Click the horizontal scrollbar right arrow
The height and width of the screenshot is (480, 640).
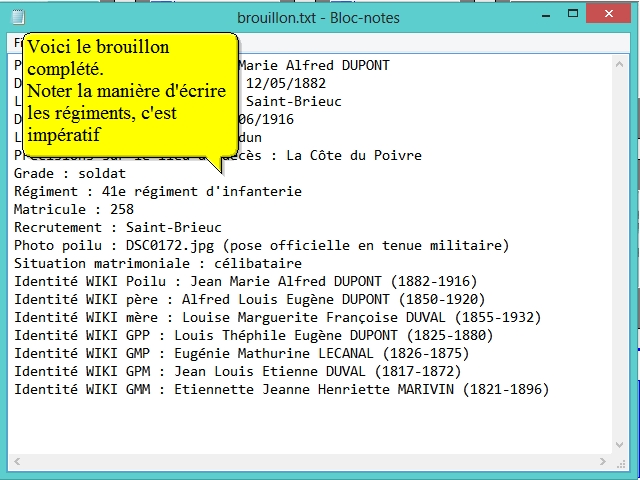[x=604, y=463]
